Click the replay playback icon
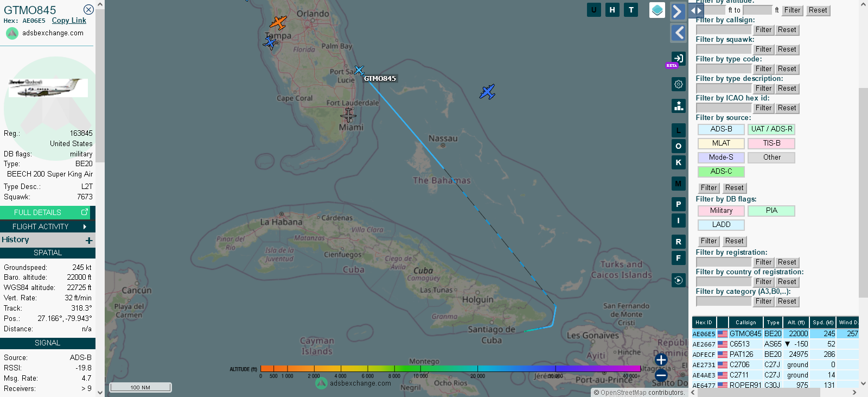 point(678,280)
